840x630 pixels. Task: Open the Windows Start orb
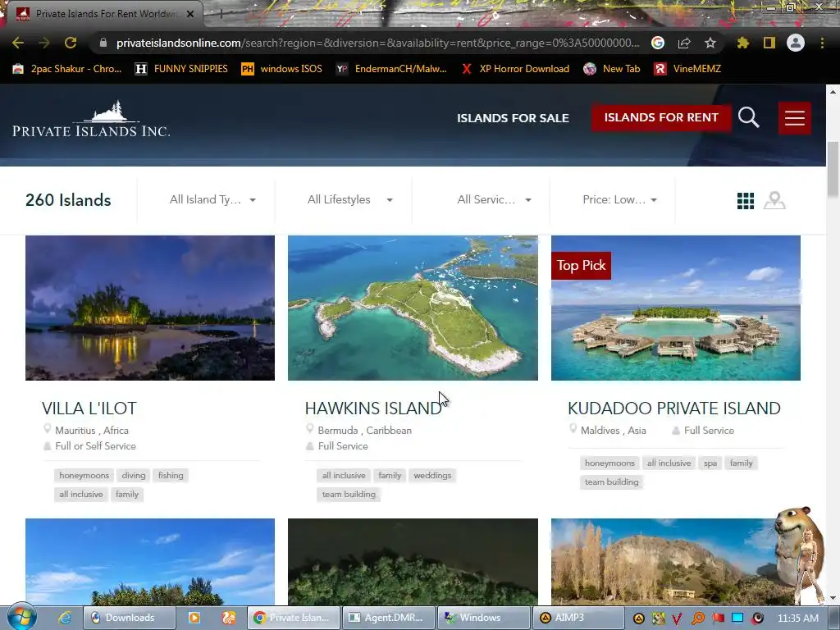[x=22, y=617]
